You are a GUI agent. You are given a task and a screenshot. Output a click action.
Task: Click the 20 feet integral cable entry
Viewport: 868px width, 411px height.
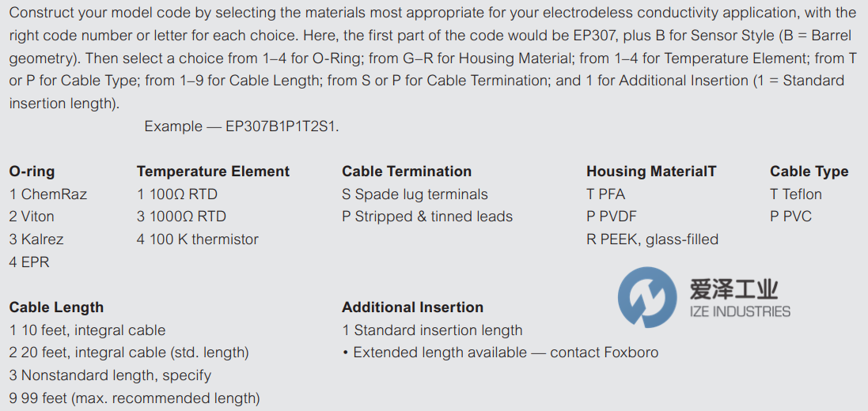click(x=129, y=353)
